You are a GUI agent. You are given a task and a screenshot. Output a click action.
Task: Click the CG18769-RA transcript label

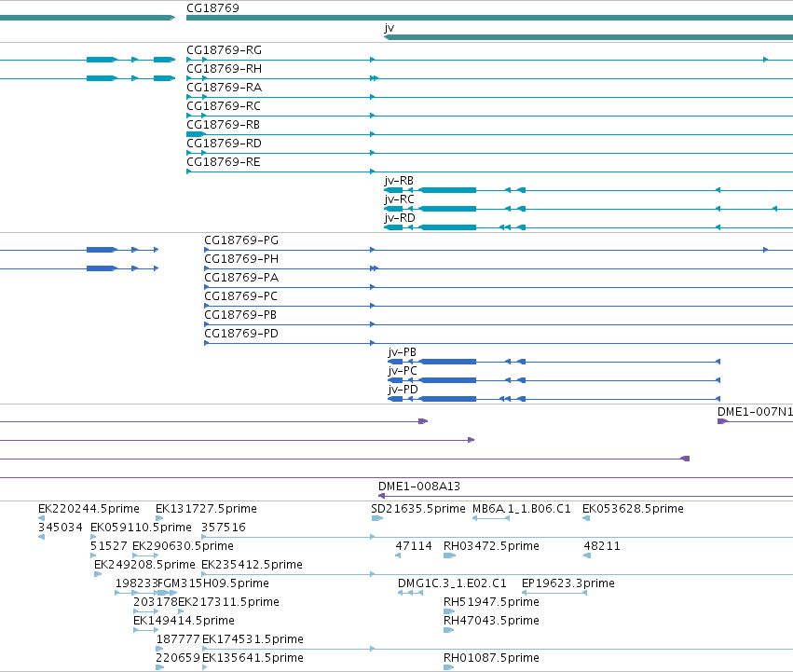tap(224, 88)
